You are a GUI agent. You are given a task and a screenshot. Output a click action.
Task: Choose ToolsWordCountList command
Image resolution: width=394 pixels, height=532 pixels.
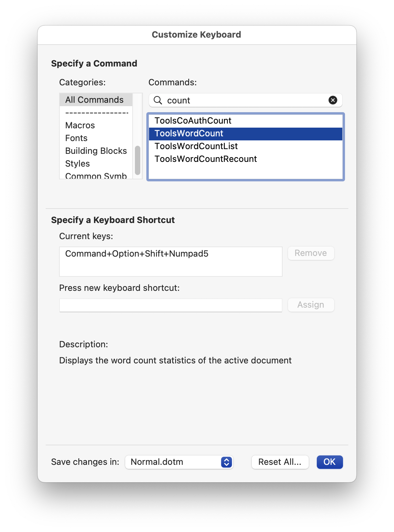click(196, 146)
